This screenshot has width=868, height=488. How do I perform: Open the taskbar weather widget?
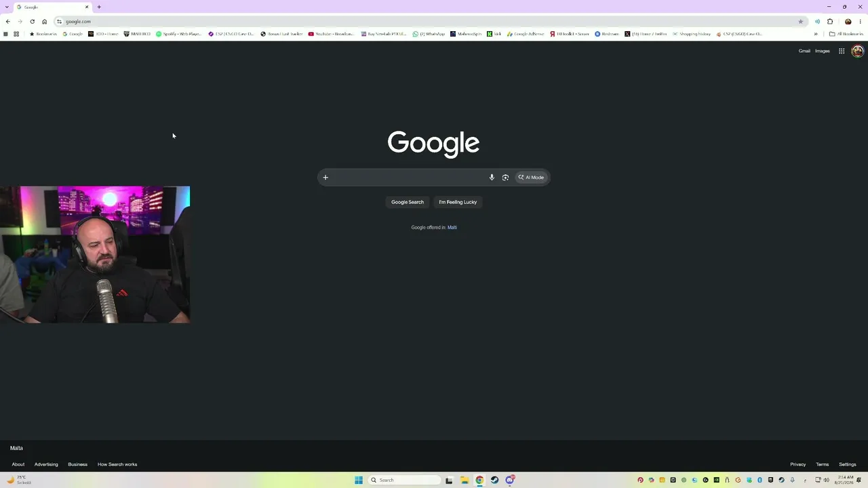click(19, 480)
